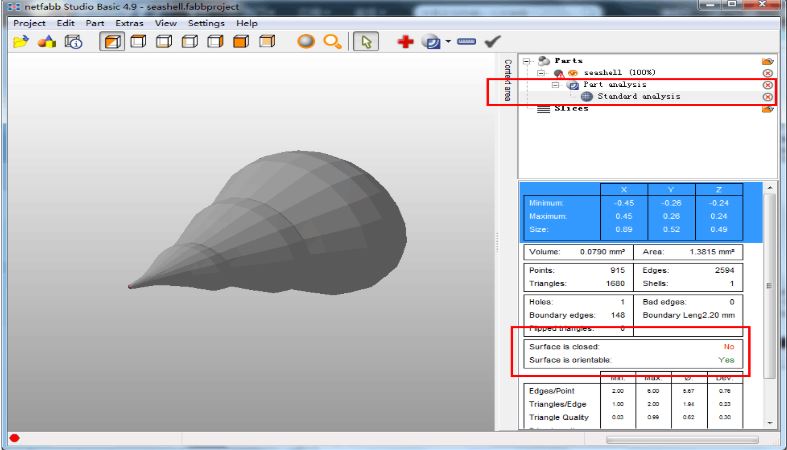Viewport: 787px width, 450px height.
Task: Click the status bar progress bar
Action: click(x=683, y=440)
